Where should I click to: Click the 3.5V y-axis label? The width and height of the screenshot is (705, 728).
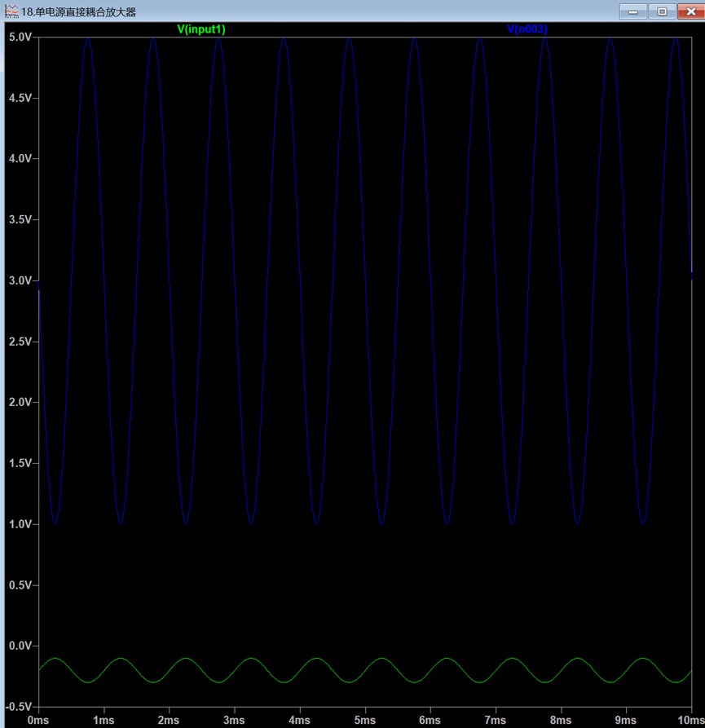click(x=20, y=219)
